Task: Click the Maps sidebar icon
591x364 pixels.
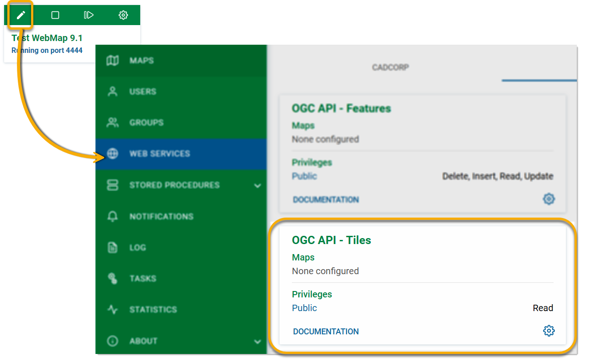Action: click(112, 60)
